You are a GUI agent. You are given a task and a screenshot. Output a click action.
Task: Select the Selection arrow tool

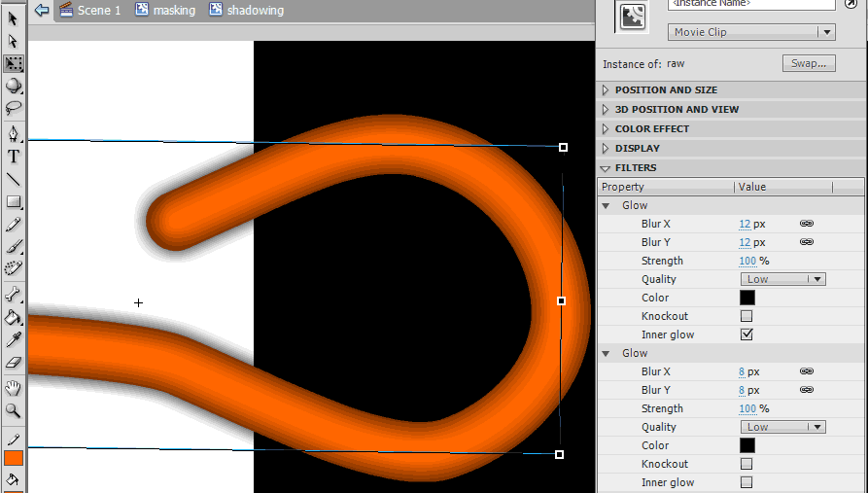[13, 19]
